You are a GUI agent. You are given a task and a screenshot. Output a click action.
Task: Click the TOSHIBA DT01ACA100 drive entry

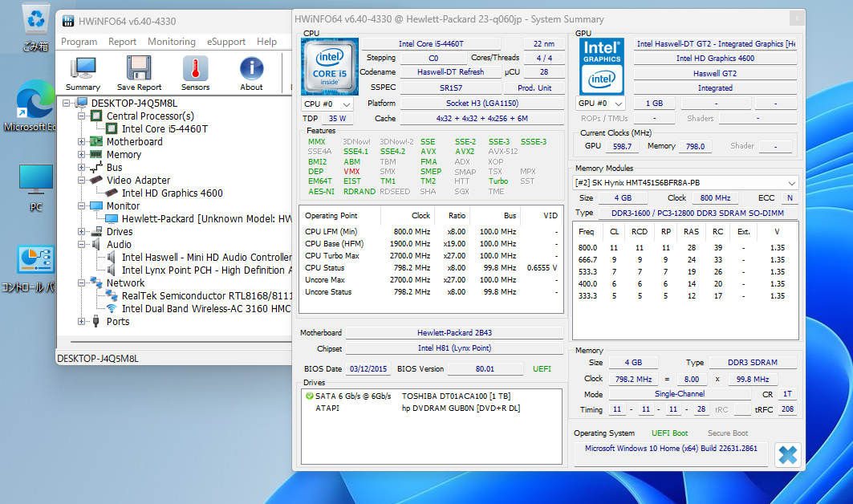(455, 396)
